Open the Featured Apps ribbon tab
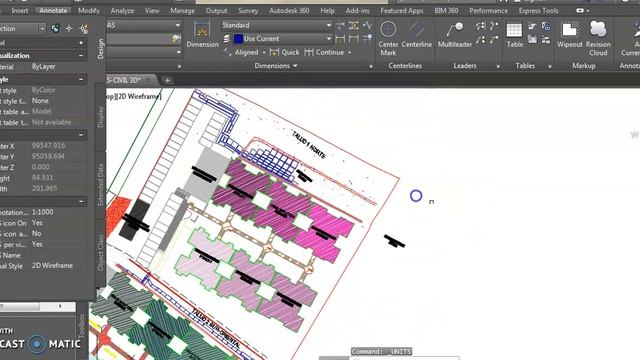Screen dimensions: 640x360 point(402,11)
